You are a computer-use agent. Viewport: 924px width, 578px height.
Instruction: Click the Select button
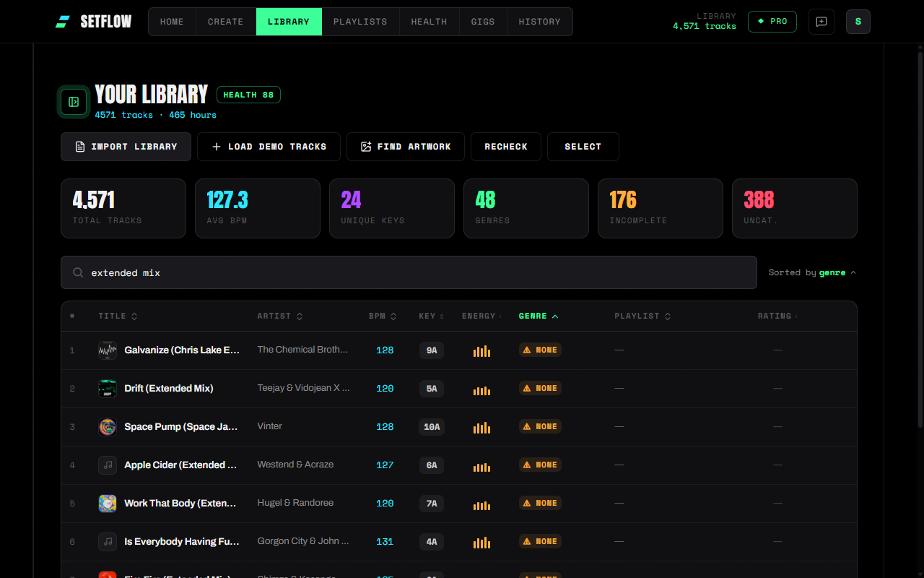pos(583,147)
